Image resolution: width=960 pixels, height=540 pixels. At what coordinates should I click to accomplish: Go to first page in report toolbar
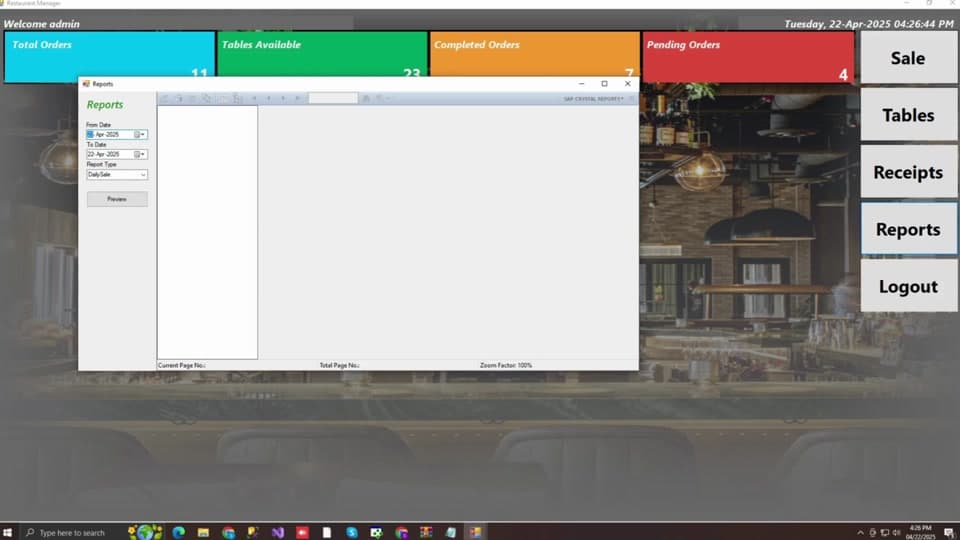(x=254, y=98)
